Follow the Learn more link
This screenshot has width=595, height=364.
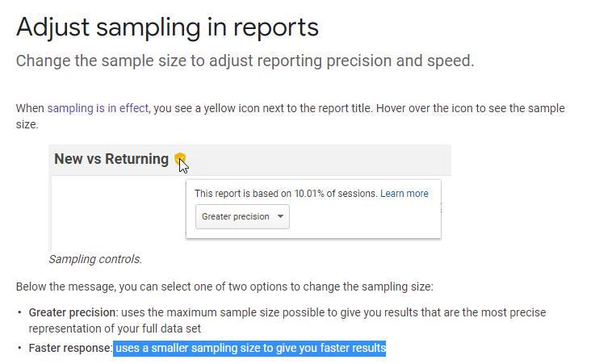(x=404, y=194)
